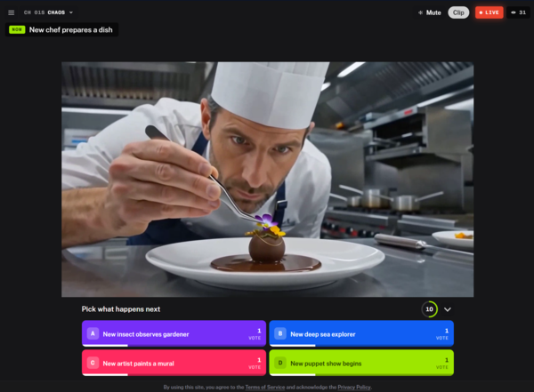Click the viewer count eye icon
Viewport: 534px width, 392px height.
pos(514,12)
